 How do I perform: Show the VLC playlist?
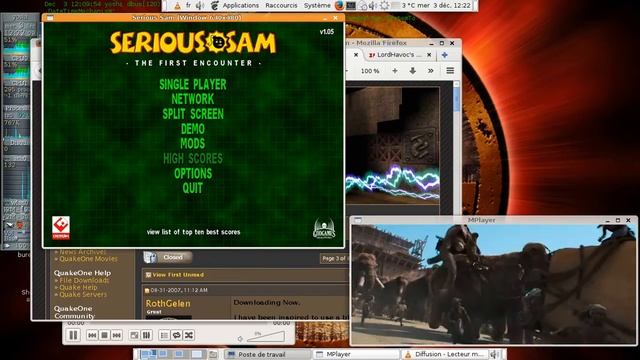[164, 335]
